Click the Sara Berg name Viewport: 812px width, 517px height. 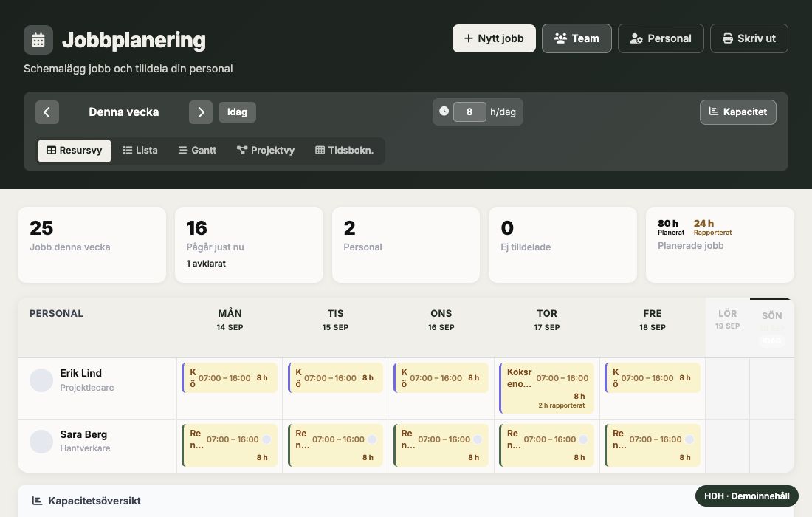[x=83, y=434]
